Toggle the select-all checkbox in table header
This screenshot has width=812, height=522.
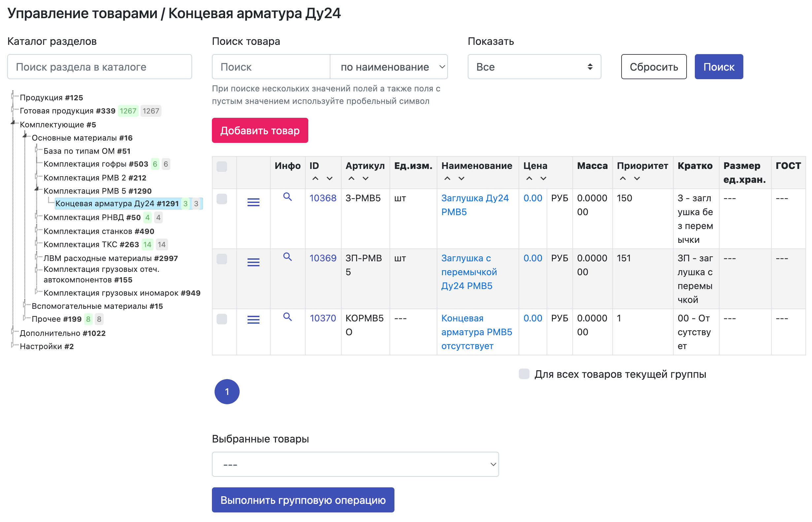click(222, 166)
